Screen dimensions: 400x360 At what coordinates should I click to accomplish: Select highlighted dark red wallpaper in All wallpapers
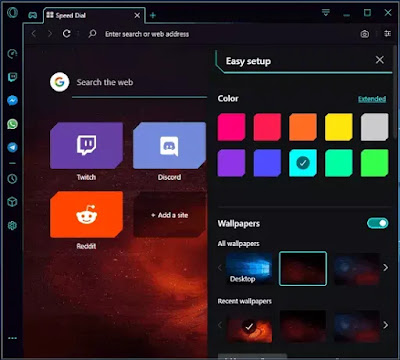click(x=303, y=269)
